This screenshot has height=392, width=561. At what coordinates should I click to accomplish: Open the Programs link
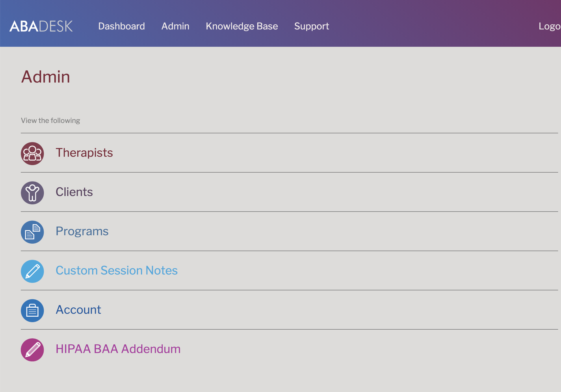[x=82, y=231]
